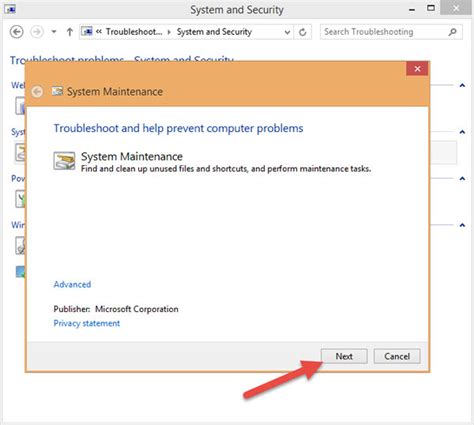Viewport: 474px width, 425px height.
Task: Open the Advanced link
Action: [72, 284]
